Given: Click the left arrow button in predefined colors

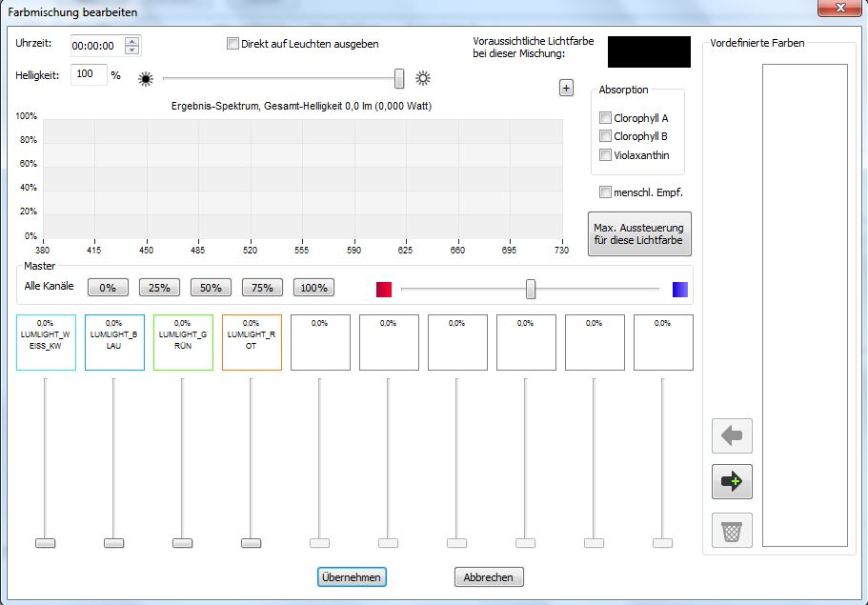Looking at the screenshot, I should pyautogui.click(x=733, y=436).
